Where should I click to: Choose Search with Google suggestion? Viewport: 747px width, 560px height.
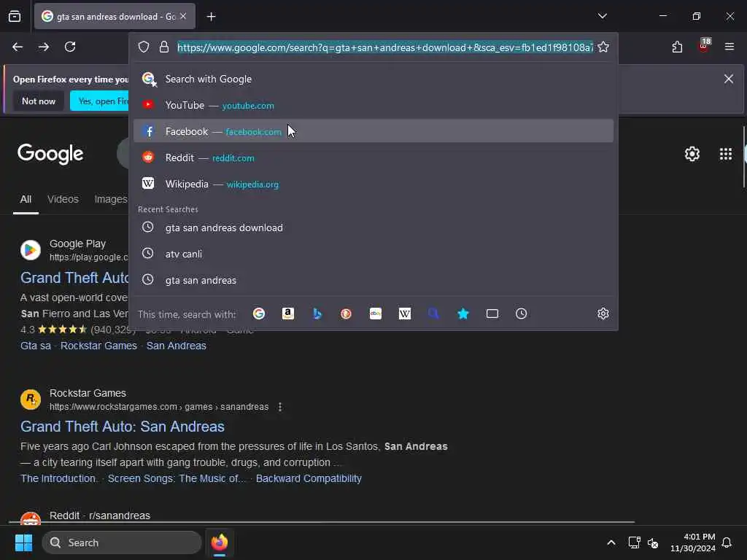373,79
